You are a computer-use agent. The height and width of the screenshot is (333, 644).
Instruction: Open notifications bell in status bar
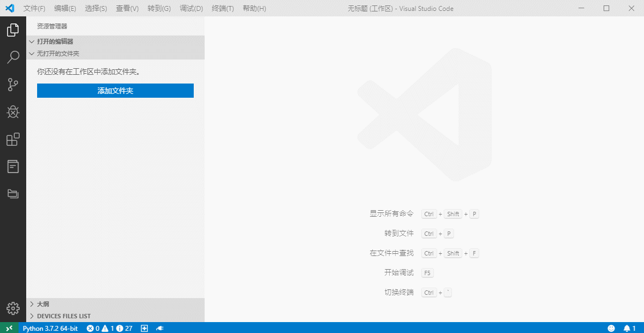[x=630, y=328]
